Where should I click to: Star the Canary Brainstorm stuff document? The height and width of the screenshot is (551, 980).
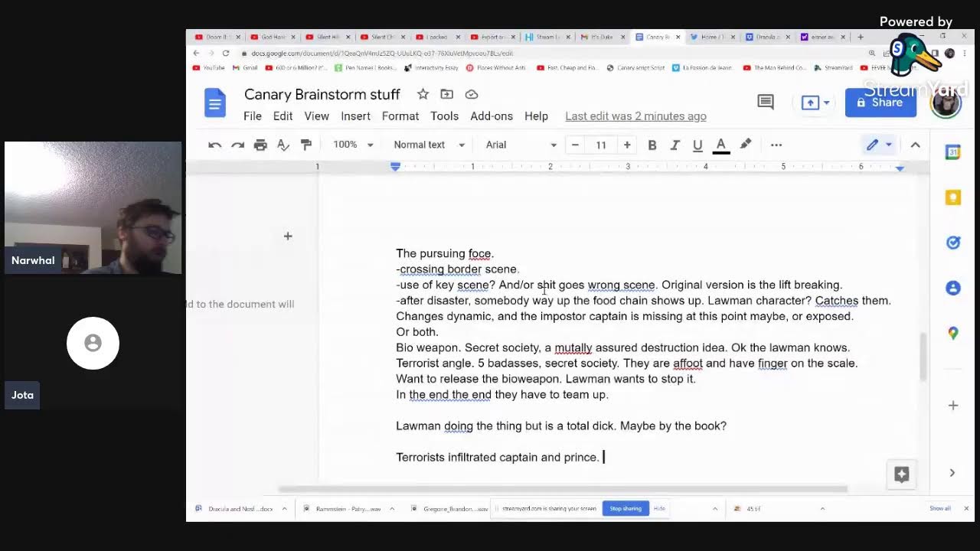pos(423,94)
